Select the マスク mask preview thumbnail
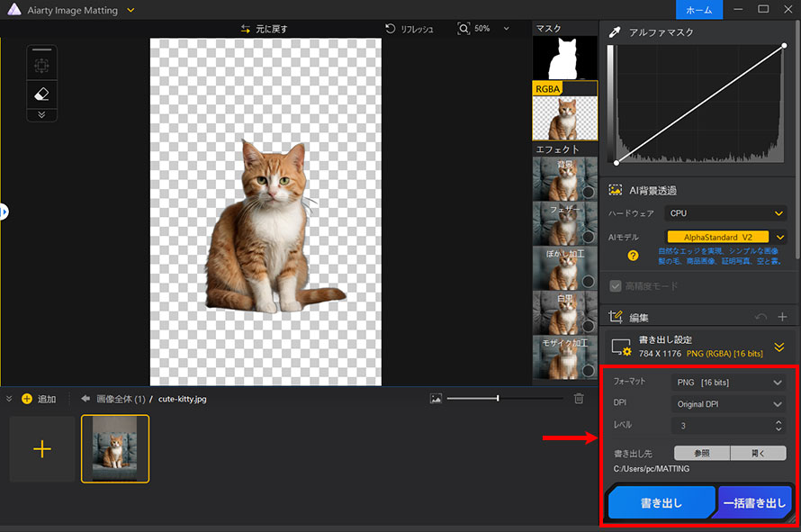 565,58
